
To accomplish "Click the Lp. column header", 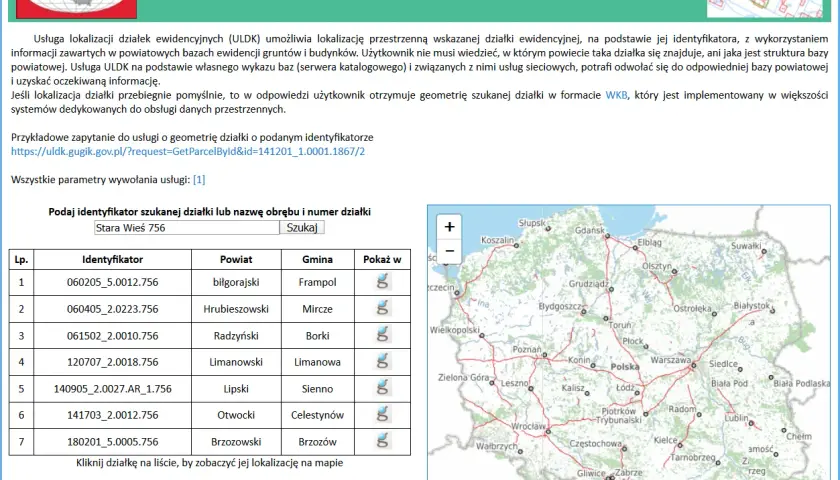I will pos(21,259).
